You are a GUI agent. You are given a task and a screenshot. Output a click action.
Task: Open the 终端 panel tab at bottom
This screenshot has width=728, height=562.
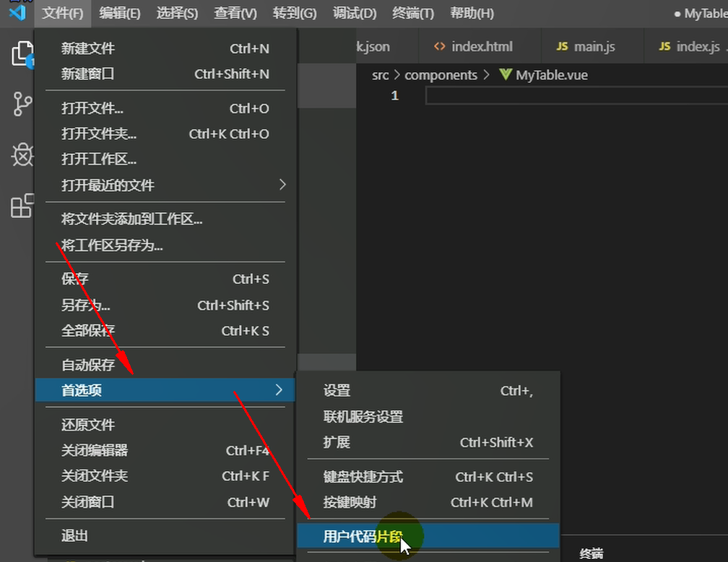click(x=591, y=554)
